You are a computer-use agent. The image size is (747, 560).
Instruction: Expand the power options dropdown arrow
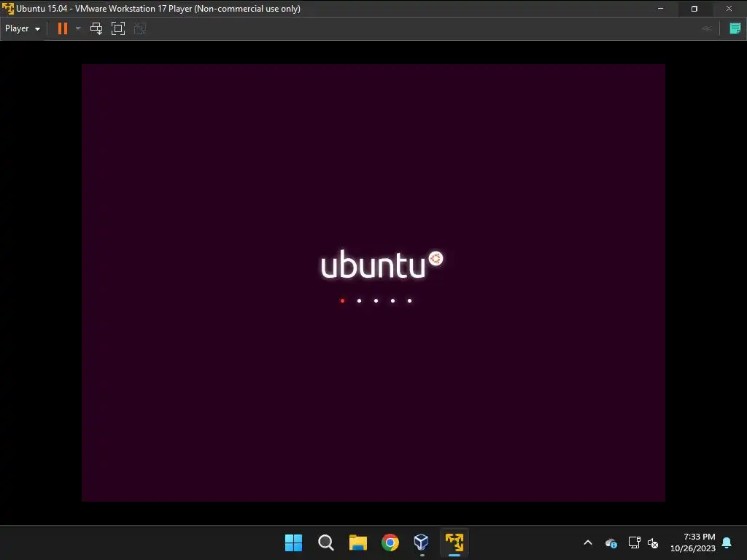(x=78, y=28)
